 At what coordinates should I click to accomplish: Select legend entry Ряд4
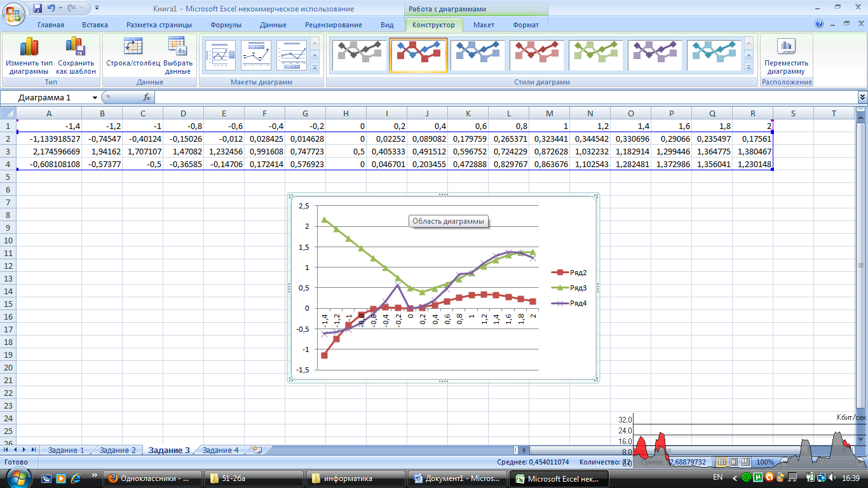click(x=569, y=303)
